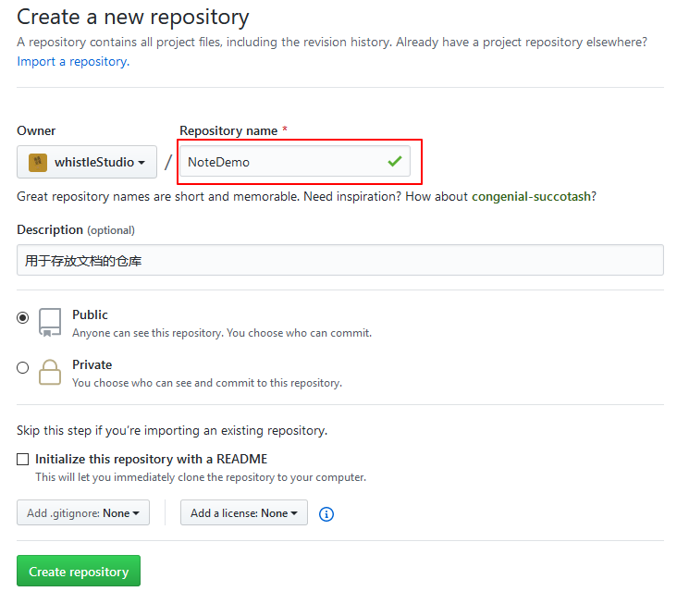
Task: Click into the Description text field
Action: coord(340,260)
